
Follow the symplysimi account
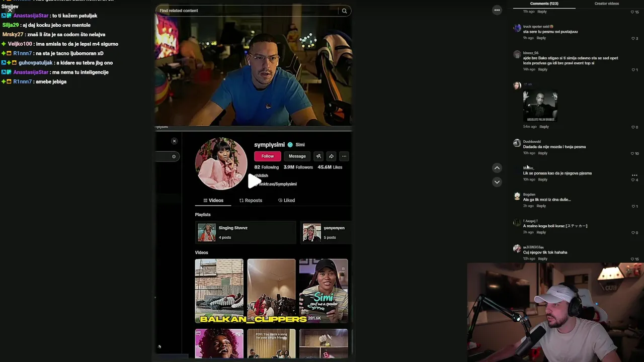[267, 156]
